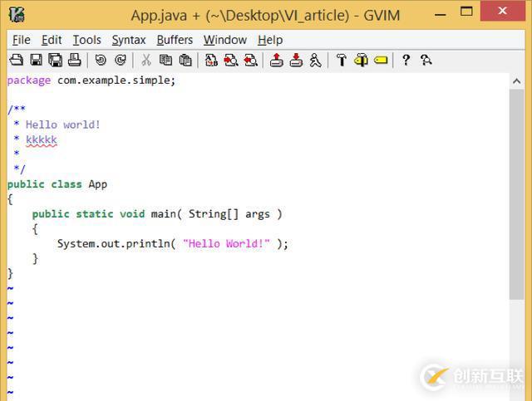Load a session with the up-arrow icon

277,60
